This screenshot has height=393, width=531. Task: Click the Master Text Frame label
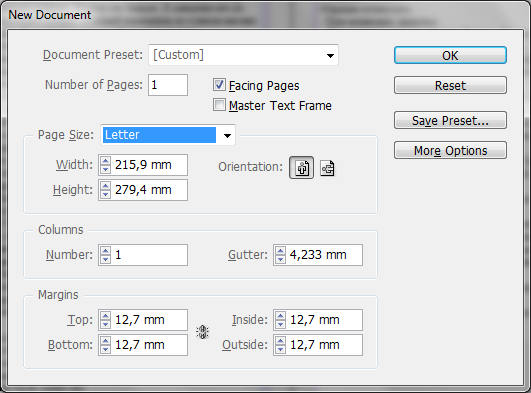point(280,105)
